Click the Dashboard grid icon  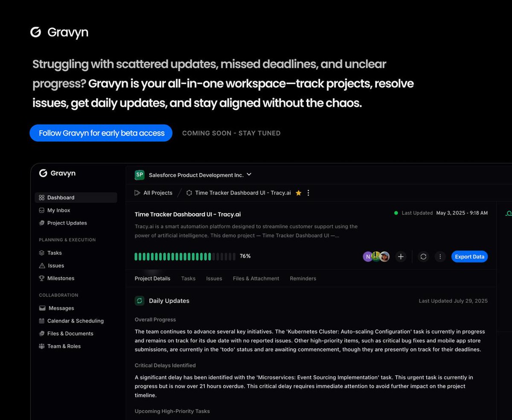[41, 197]
